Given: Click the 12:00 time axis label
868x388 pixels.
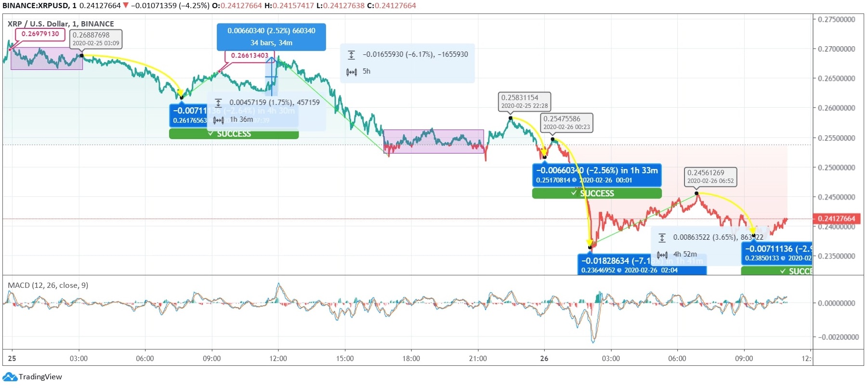Looking at the screenshot, I should tap(278, 359).
